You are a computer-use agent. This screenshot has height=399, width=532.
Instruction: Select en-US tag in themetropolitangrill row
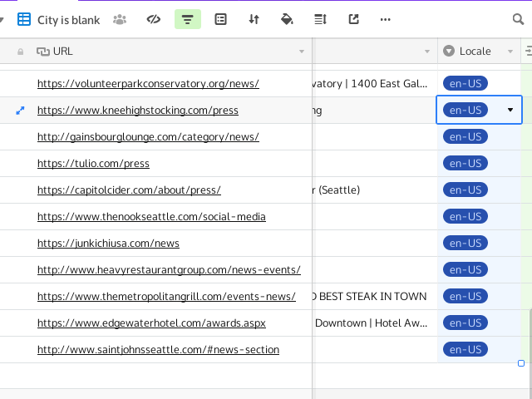[465, 296]
